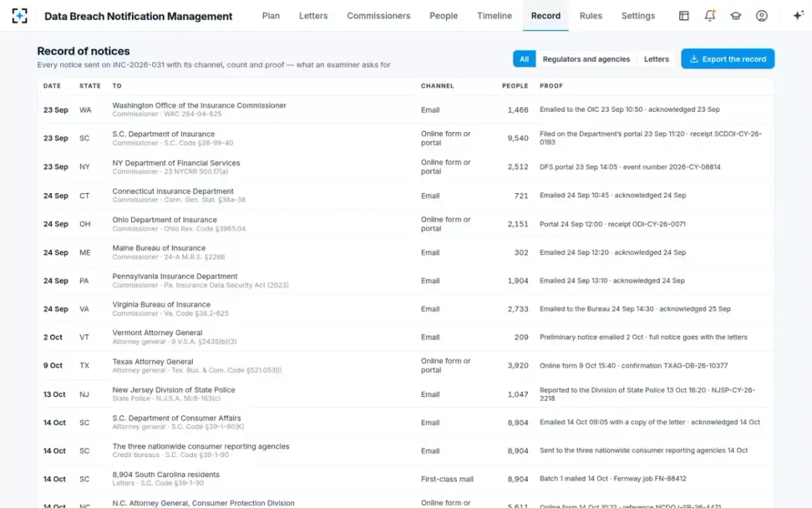Open 8,904 South Carolina residents letters row
This screenshot has width=812, height=508.
[x=406, y=479]
